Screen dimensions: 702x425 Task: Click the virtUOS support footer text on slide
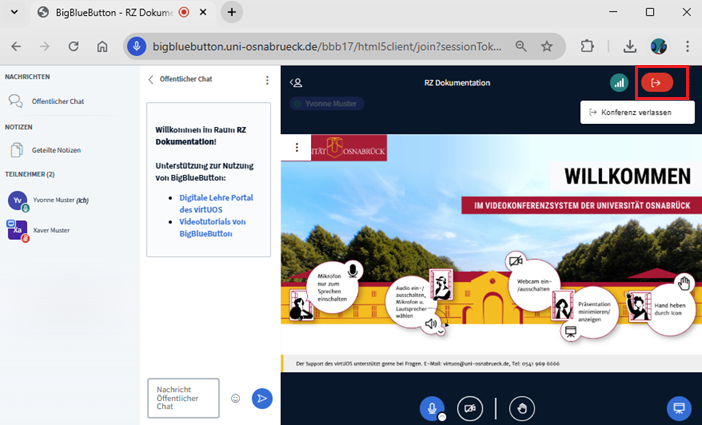[428, 364]
